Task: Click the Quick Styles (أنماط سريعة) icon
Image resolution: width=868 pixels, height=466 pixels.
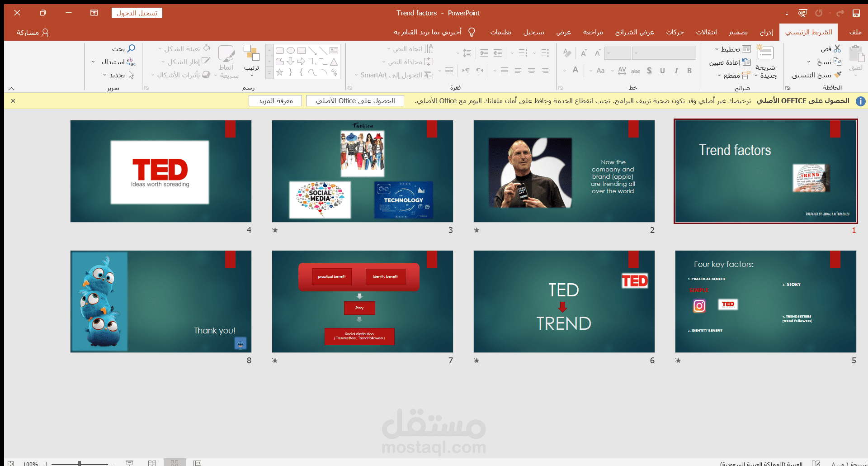Action: tap(226, 53)
